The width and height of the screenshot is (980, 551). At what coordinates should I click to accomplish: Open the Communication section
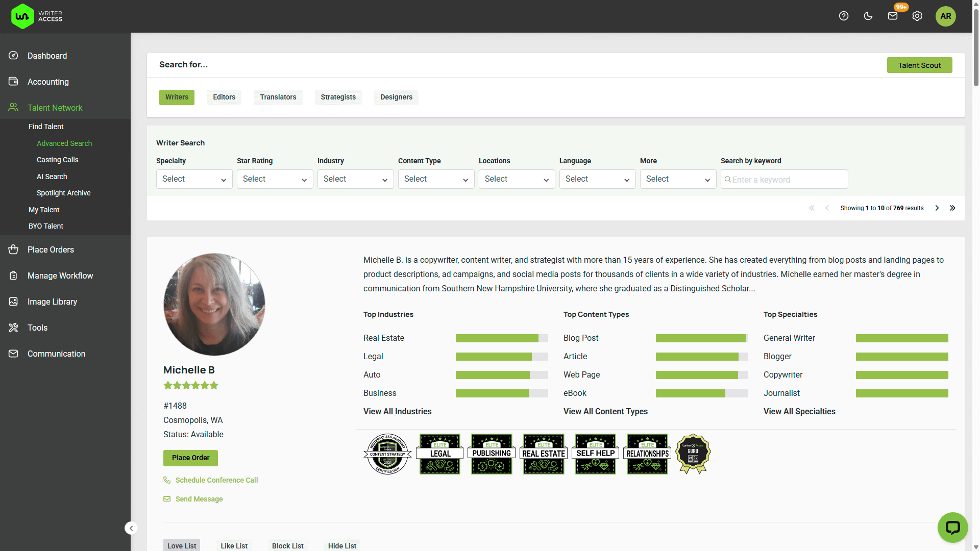56,354
